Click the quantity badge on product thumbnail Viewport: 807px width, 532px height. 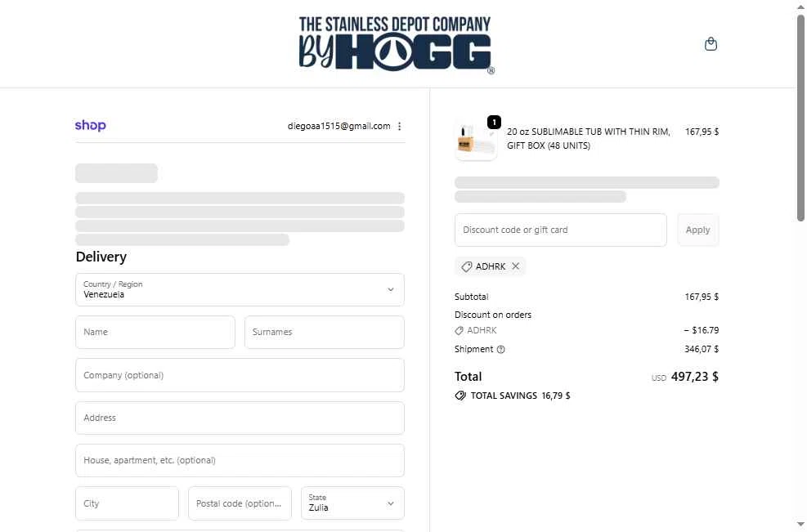[x=494, y=122]
